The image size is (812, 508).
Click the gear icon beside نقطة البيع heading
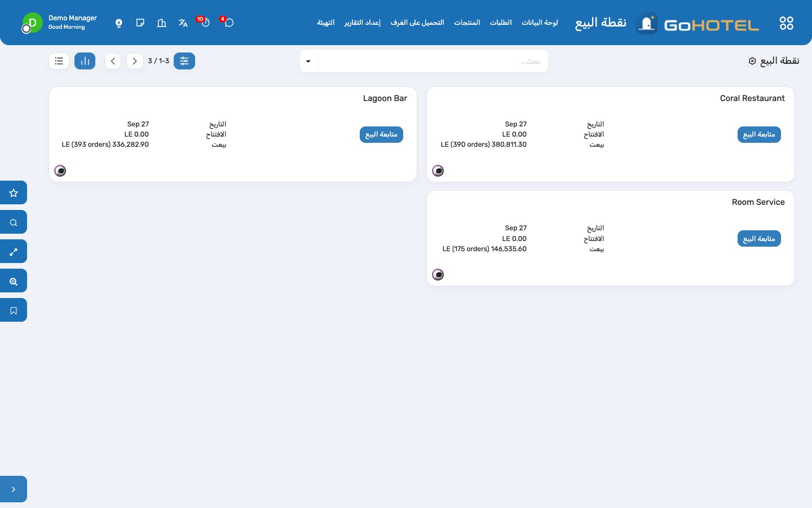coord(752,61)
